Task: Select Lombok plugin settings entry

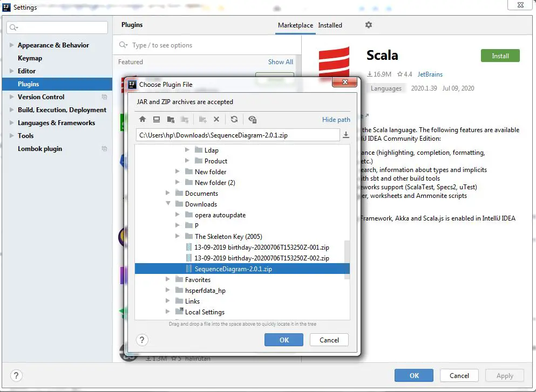Action: tap(40, 148)
